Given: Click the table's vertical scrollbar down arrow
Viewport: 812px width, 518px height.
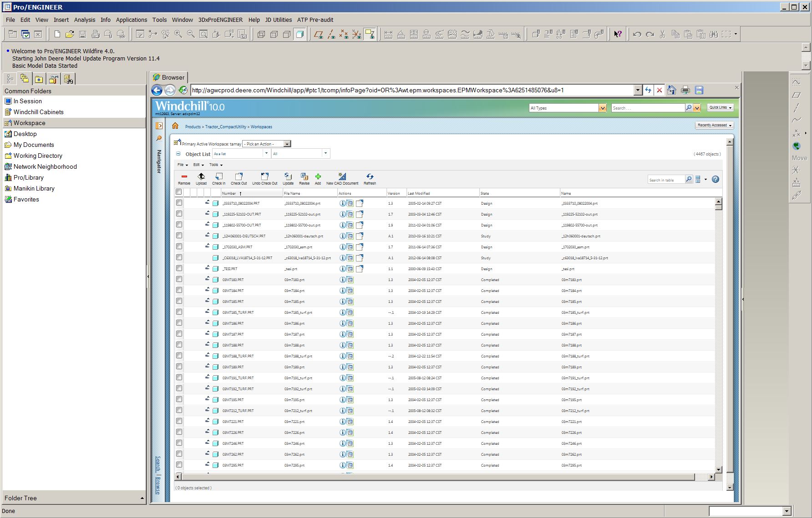Looking at the screenshot, I should click(x=719, y=470).
